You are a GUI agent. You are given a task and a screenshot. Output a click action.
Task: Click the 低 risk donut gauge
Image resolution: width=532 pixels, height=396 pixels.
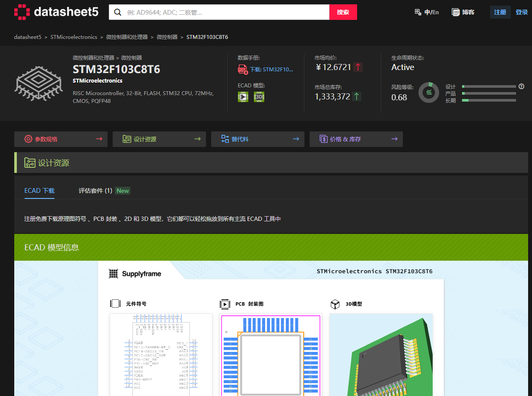coord(429,92)
